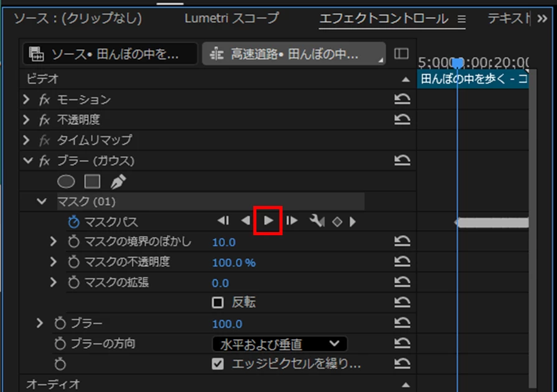
Task: Toggle ブラー (ガウス) fx effect
Action: coord(44,161)
